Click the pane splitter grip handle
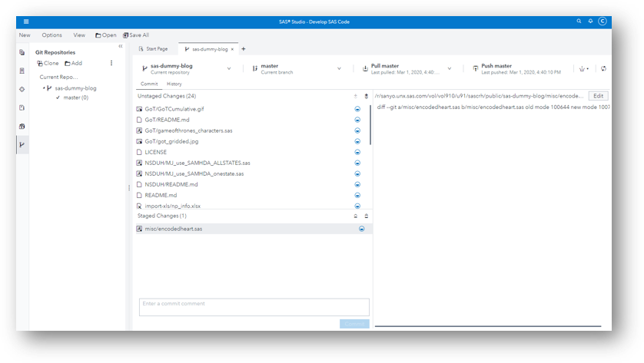Image resolution: width=644 pixels, height=363 pixels. click(129, 187)
